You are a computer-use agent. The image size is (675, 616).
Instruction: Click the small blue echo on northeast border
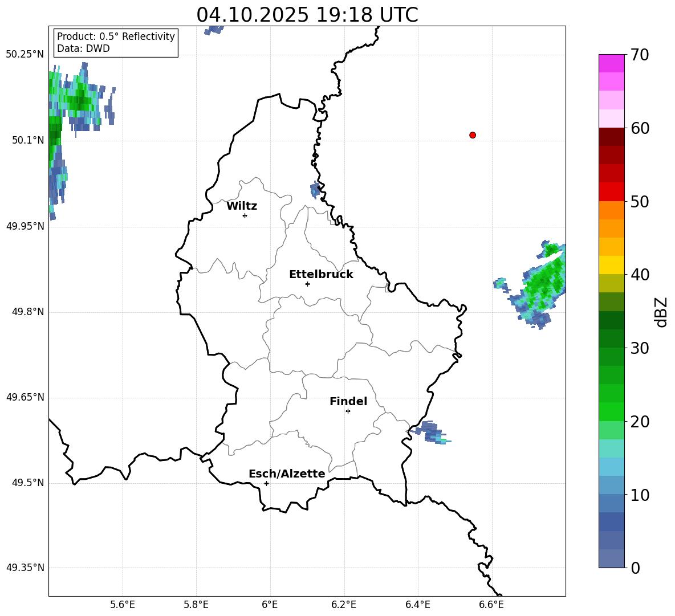(x=315, y=190)
